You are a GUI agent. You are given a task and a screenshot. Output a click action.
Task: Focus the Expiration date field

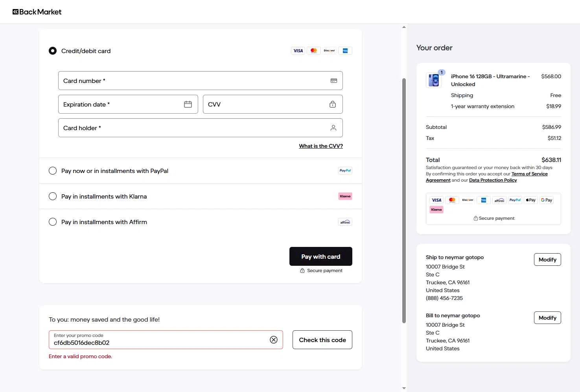click(128, 104)
